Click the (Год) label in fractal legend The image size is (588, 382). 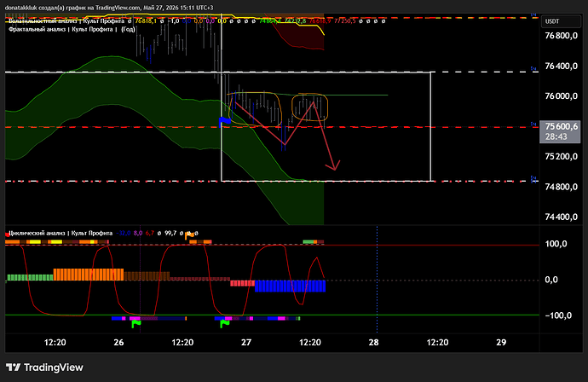(128, 29)
